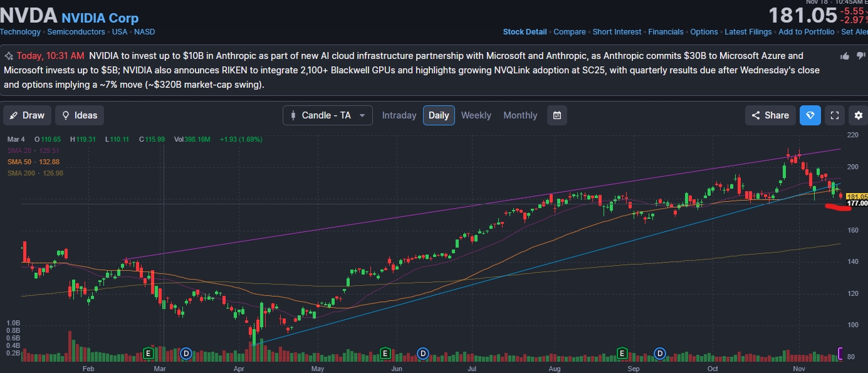This screenshot has height=373, width=868.
Task: Open the Candle - TA chart type dropdown
Action: pyautogui.click(x=327, y=115)
